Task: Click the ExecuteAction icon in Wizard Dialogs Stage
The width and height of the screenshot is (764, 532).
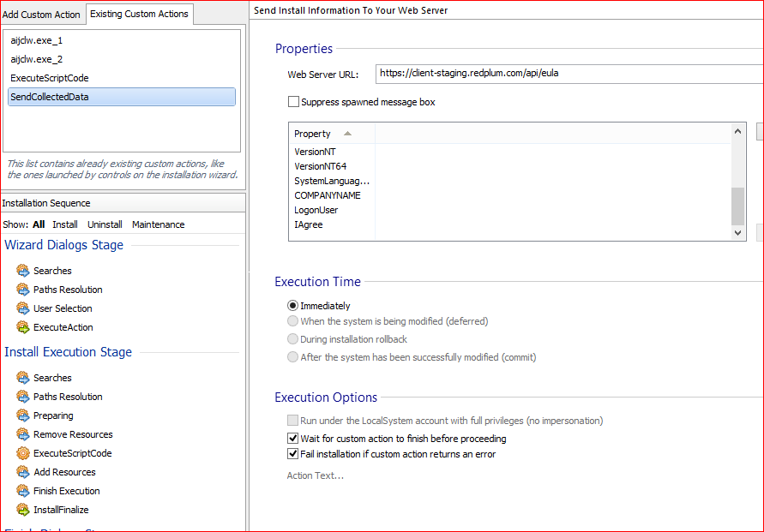Action: (x=22, y=327)
